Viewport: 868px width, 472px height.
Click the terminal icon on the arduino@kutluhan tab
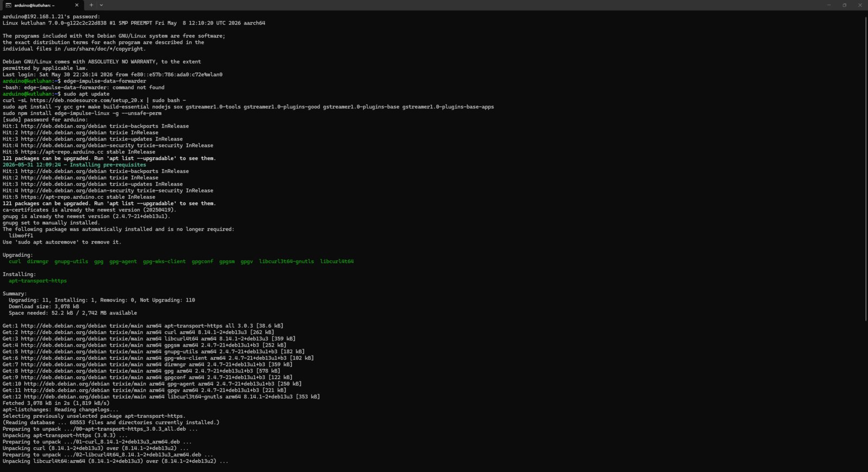click(8, 5)
